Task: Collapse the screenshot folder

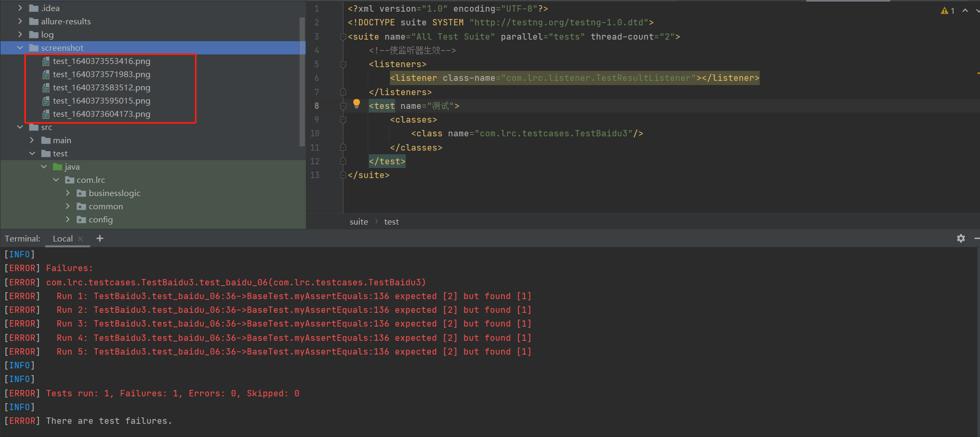Action: tap(20, 48)
